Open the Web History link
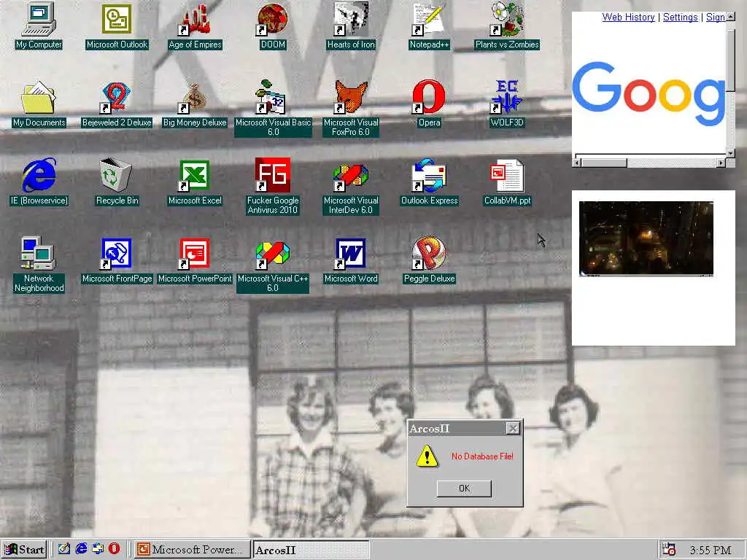This screenshot has width=747, height=560. click(628, 17)
